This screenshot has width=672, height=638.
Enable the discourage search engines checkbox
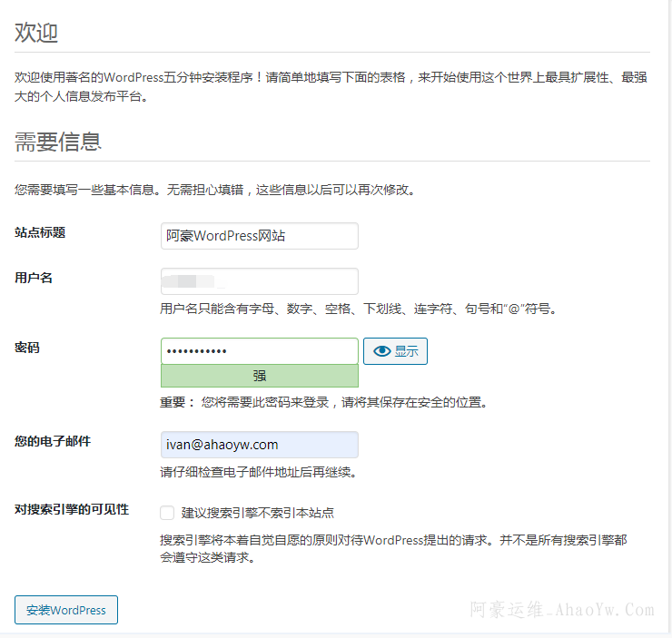[x=167, y=513]
